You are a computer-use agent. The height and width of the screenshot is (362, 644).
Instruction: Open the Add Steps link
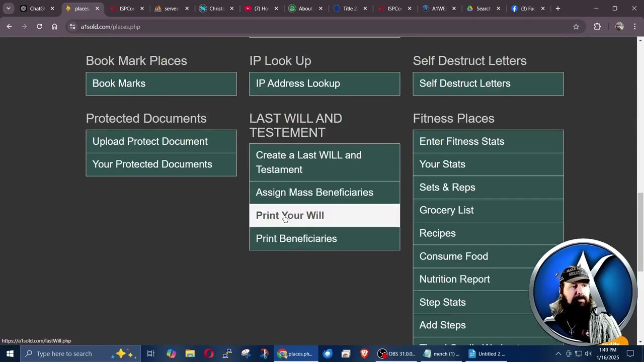tap(488, 325)
